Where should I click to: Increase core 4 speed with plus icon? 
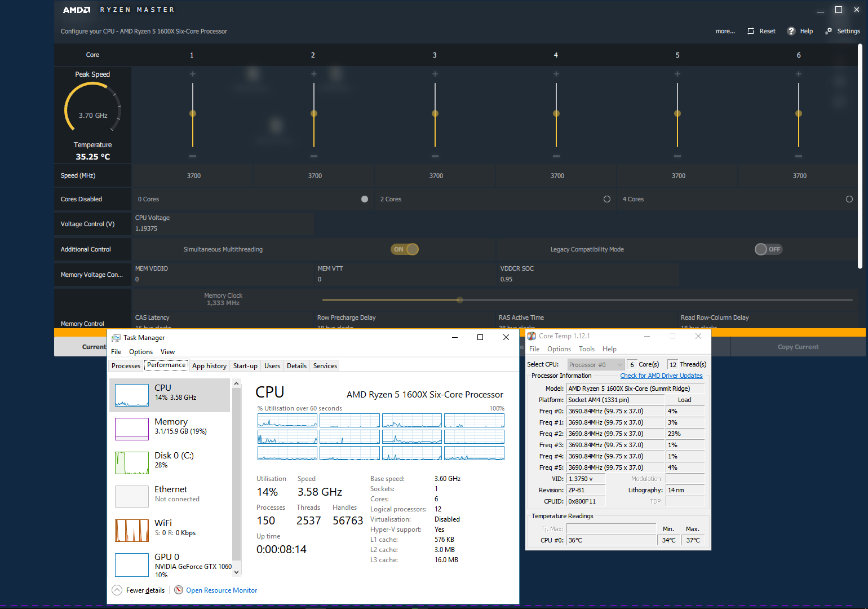click(556, 74)
